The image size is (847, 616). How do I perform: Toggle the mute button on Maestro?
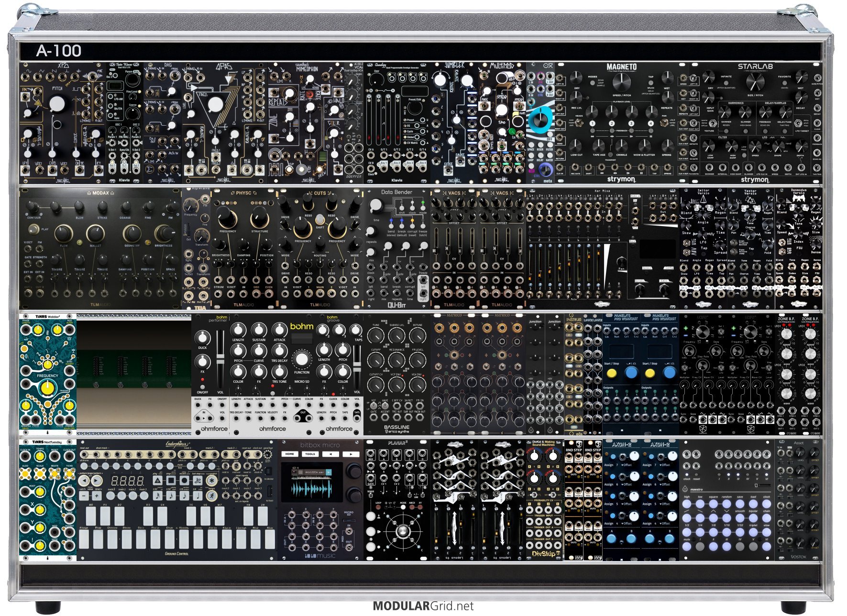tap(687, 547)
